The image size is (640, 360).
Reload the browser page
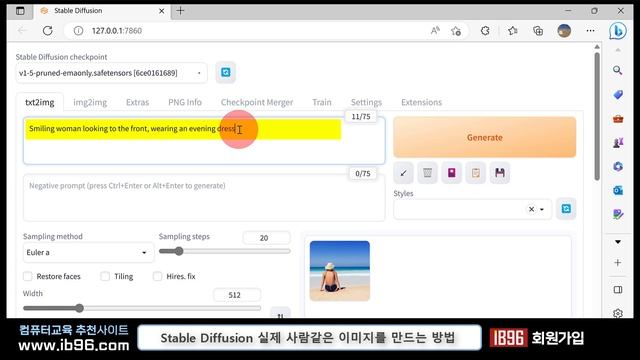[48, 31]
